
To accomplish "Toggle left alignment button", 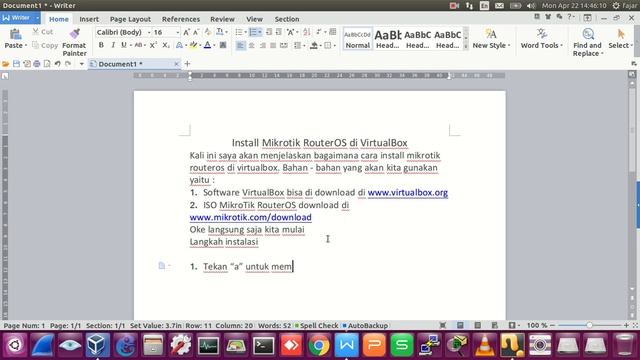I will point(240,45).
